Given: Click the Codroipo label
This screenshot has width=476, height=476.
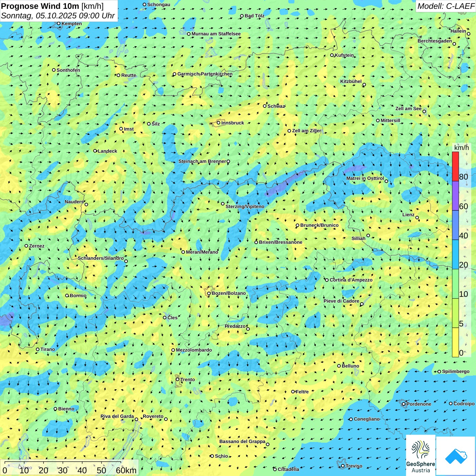Looking at the screenshot, I should 464,404.
